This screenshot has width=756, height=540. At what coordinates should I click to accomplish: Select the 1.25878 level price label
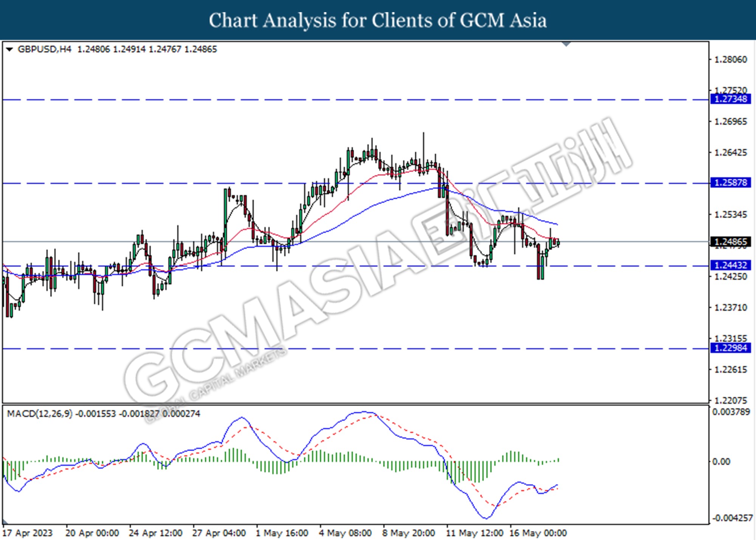pos(731,183)
